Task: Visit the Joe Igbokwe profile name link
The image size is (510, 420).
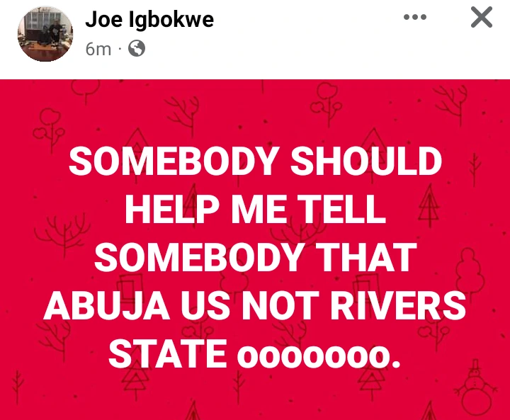Action: pos(149,19)
